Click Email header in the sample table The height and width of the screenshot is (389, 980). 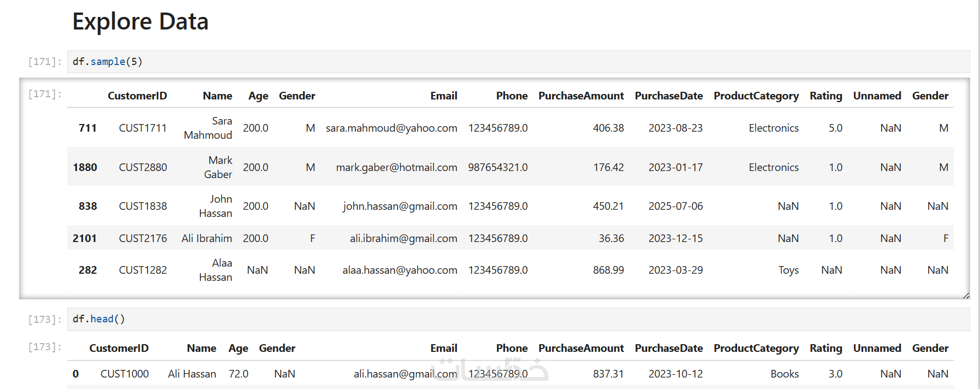click(x=443, y=96)
